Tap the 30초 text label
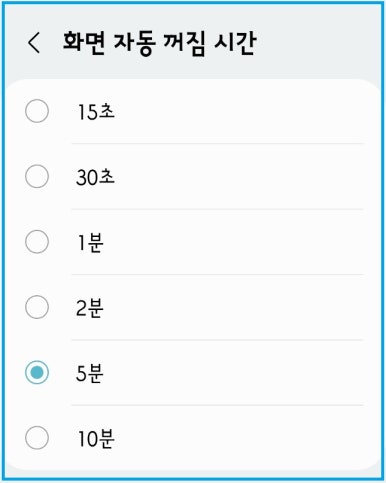This screenshot has width=386, height=483. click(96, 177)
